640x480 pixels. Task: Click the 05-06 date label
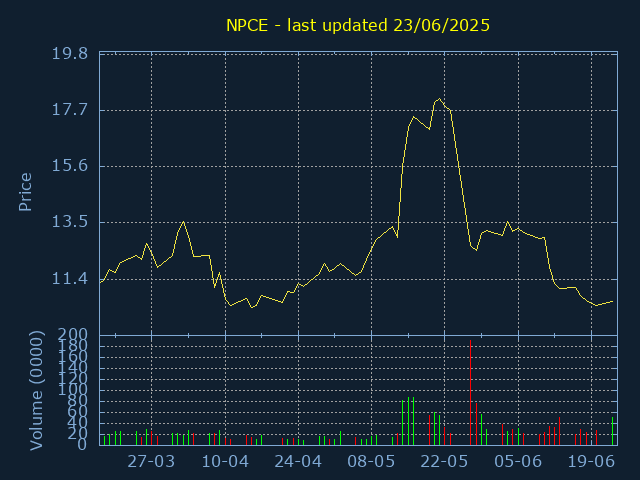[x=518, y=462]
